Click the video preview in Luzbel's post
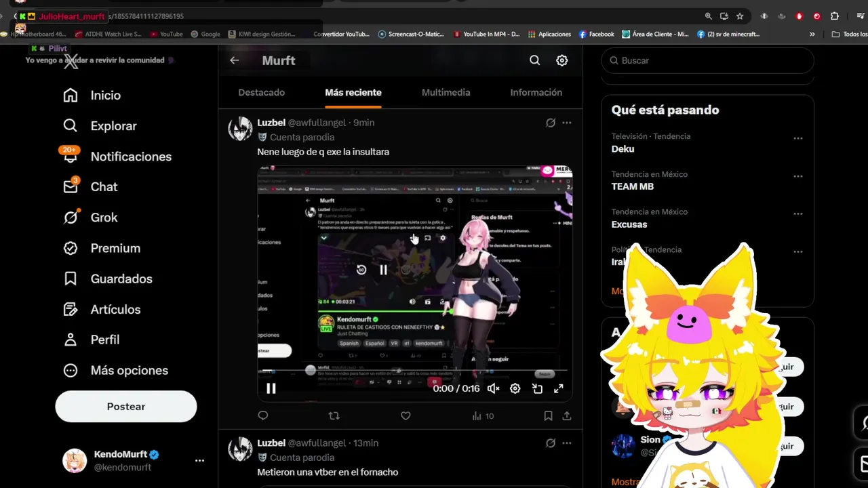 click(x=414, y=283)
